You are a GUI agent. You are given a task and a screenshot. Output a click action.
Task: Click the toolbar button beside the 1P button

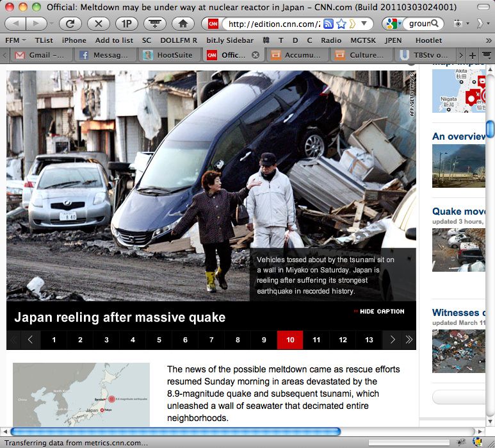[155, 23]
